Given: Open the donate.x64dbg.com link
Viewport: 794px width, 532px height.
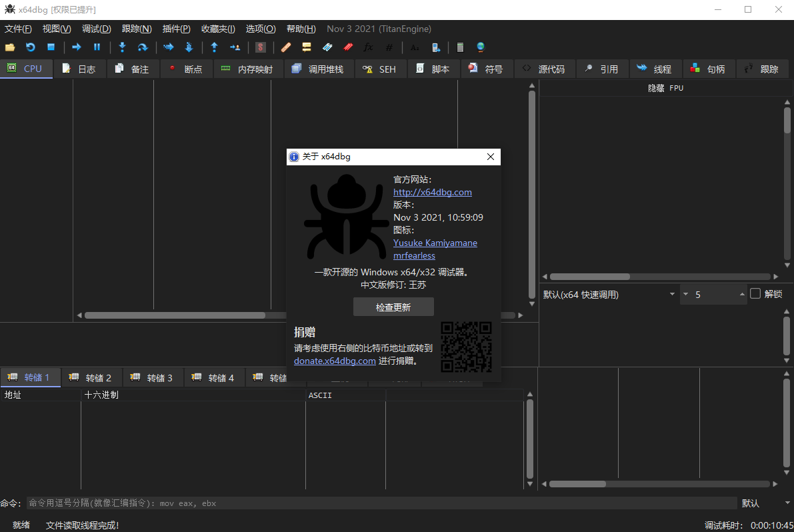Looking at the screenshot, I should [335, 361].
